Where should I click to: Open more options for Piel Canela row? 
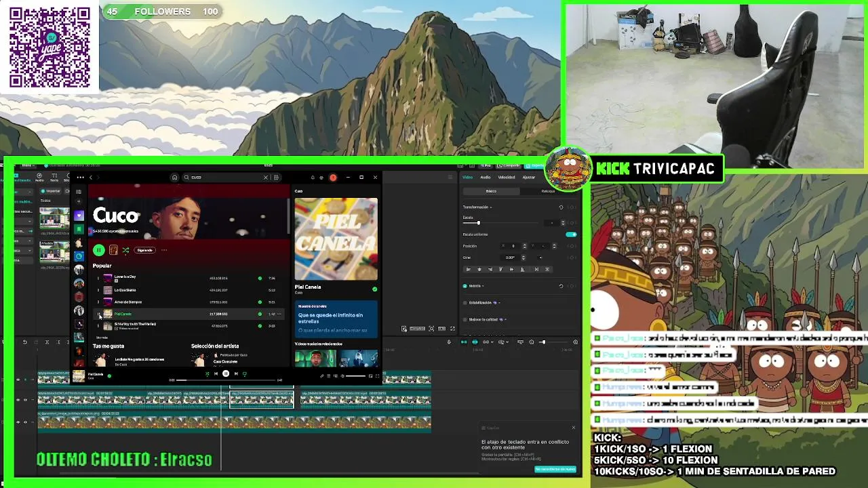pos(281,314)
